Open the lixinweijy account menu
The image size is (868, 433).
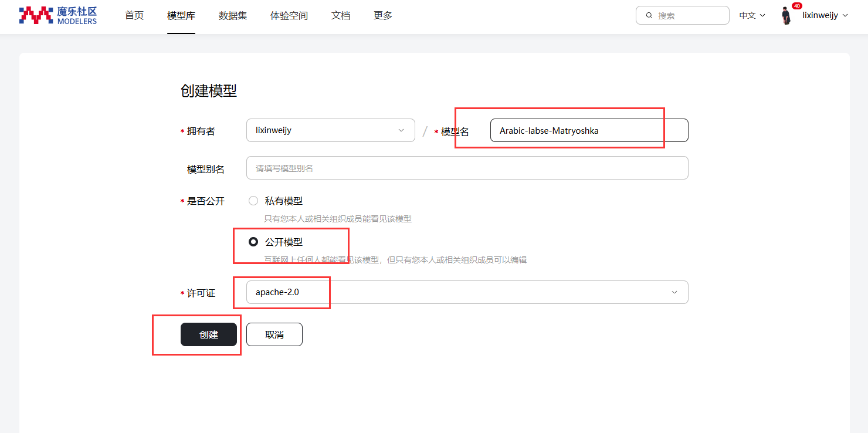click(825, 16)
